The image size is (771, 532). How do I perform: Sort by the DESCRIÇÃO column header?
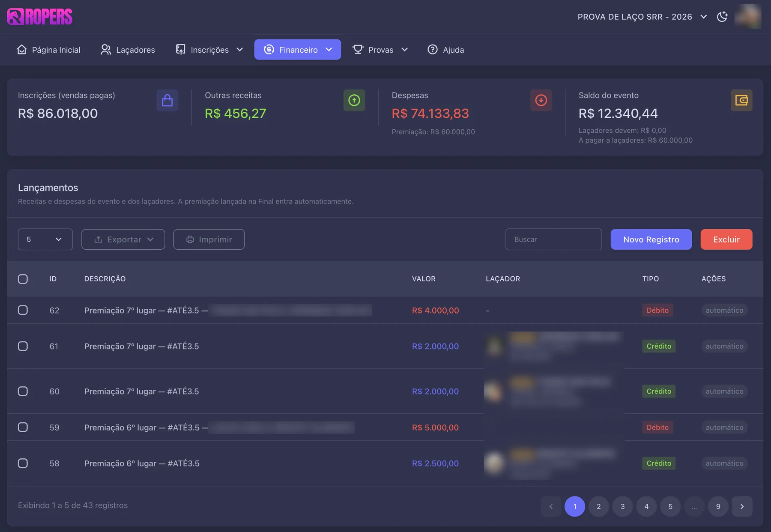[105, 279]
